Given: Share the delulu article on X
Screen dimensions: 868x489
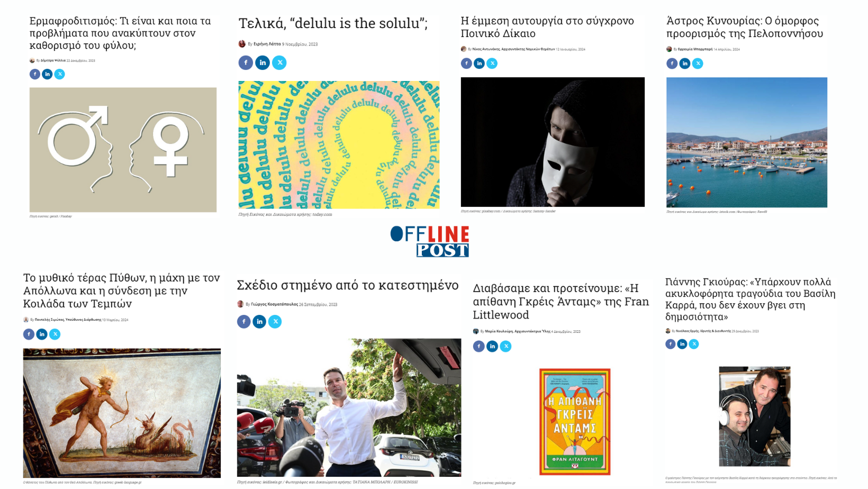Looking at the screenshot, I should tap(279, 62).
